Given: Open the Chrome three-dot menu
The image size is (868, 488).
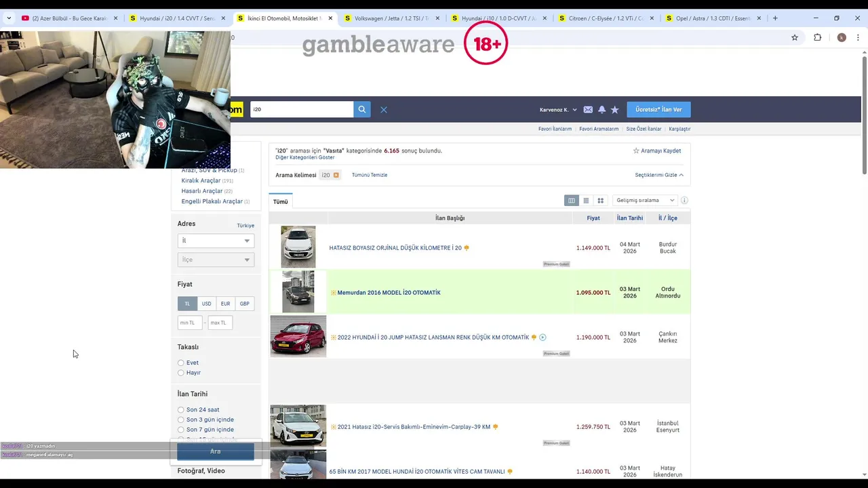Looking at the screenshot, I should [859, 37].
